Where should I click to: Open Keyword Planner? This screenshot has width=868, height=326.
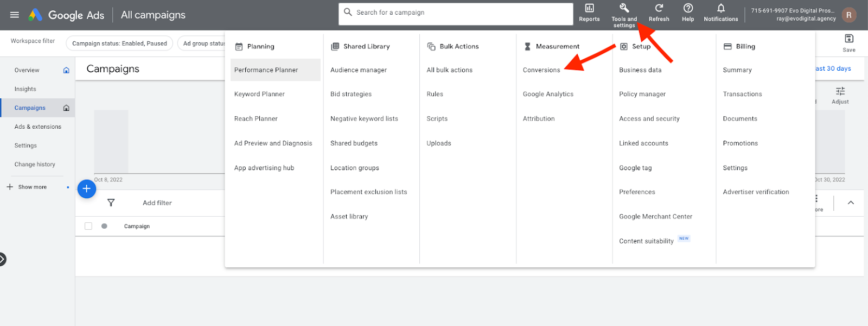click(259, 94)
